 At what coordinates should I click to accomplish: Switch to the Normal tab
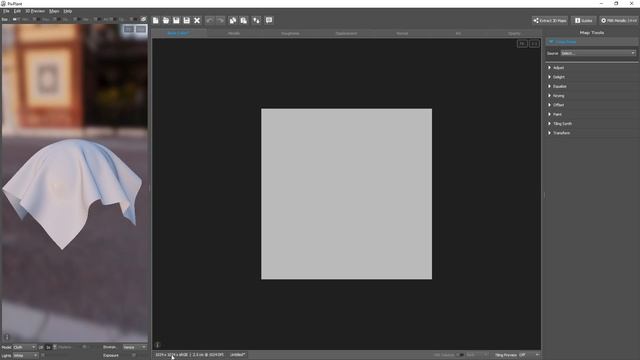pos(402,33)
